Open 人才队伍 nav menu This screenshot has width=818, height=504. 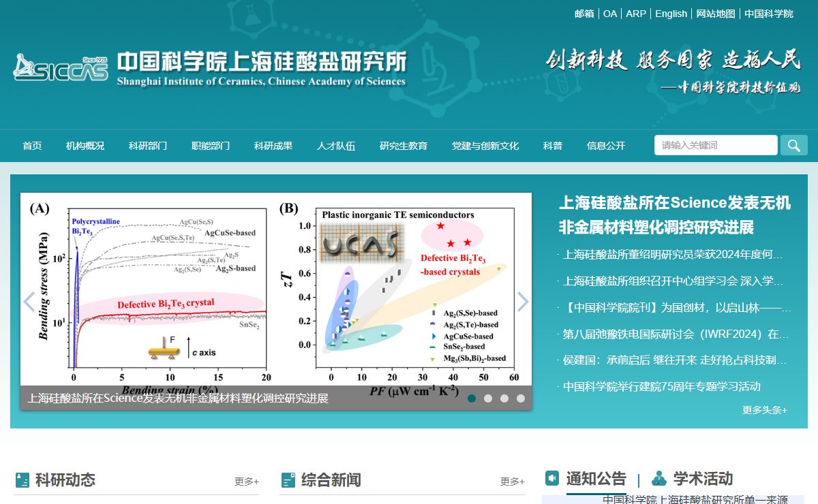[336, 146]
